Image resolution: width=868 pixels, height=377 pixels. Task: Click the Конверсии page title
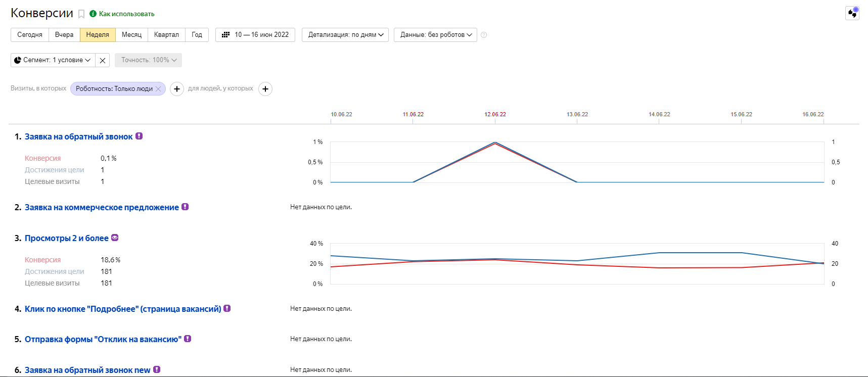click(x=42, y=13)
